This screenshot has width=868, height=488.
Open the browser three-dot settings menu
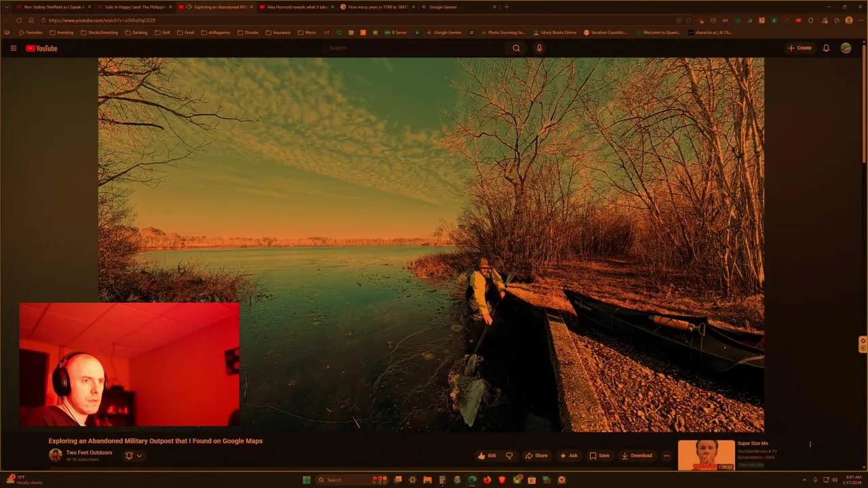point(860,20)
